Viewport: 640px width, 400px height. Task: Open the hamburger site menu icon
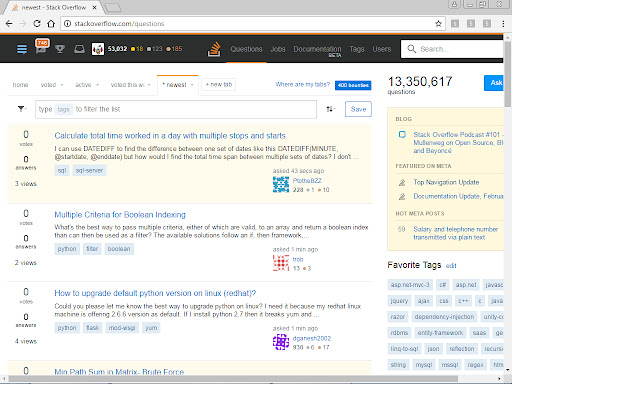pos(22,49)
